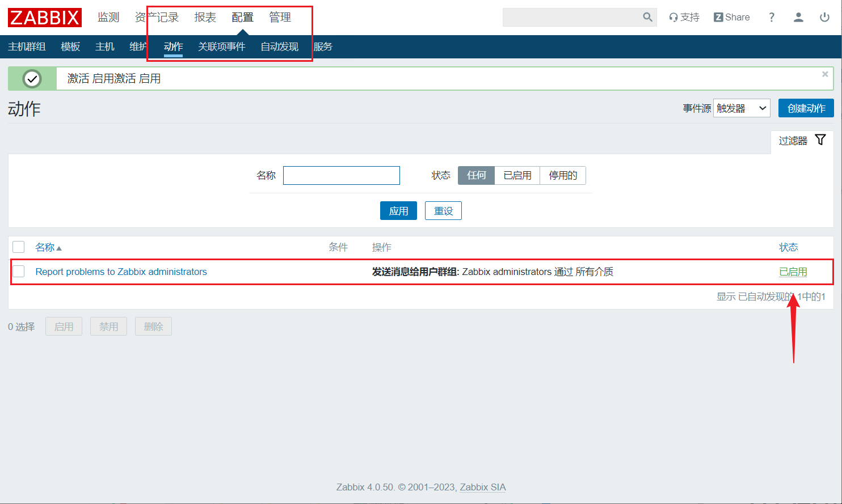Click the search magnifier icon

click(x=647, y=17)
